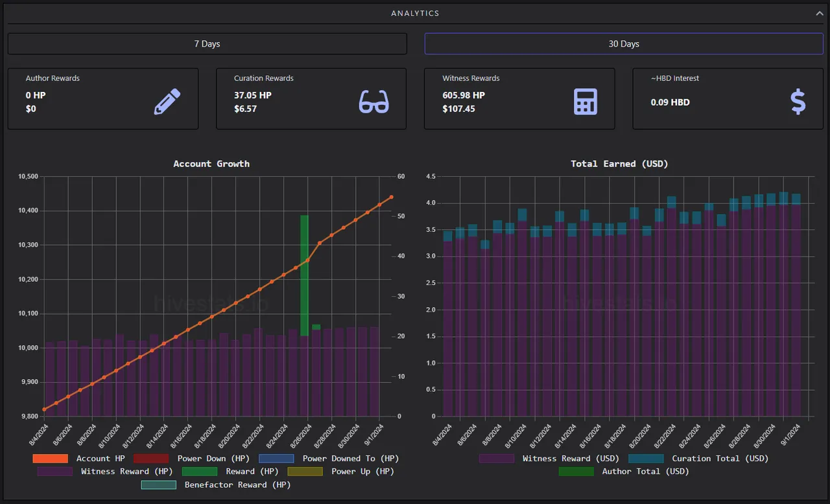Toggle Power Downed To (HP) legend
The width and height of the screenshot is (830, 504).
point(329,458)
